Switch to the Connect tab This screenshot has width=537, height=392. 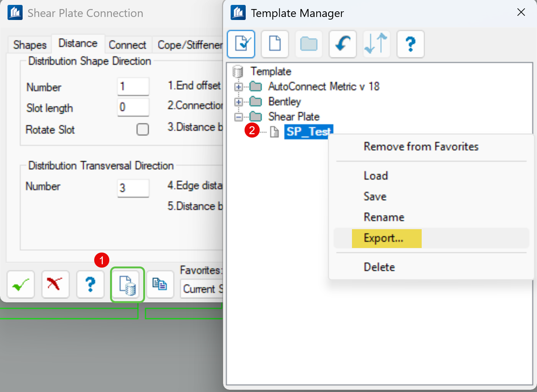click(127, 45)
